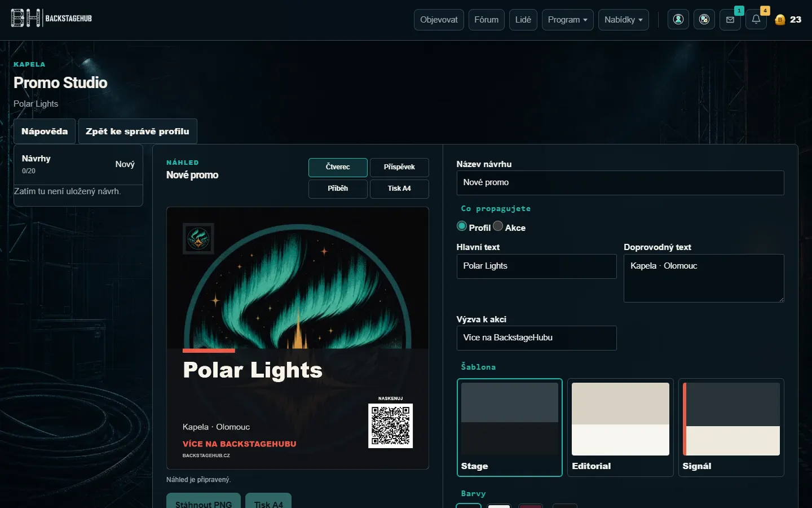812x508 pixels.
Task: Focus the Výzva k akci input field
Action: coord(537,338)
